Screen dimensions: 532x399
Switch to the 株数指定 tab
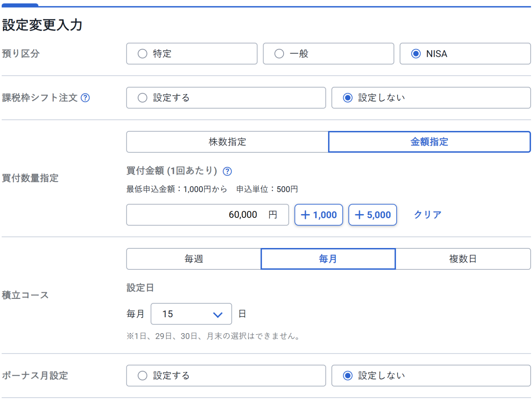[x=227, y=142]
